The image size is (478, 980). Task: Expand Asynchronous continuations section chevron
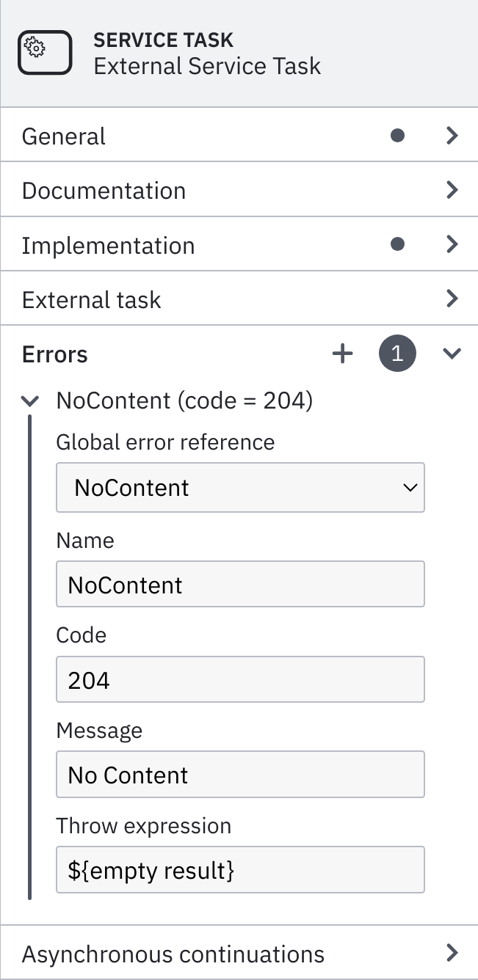point(452,953)
